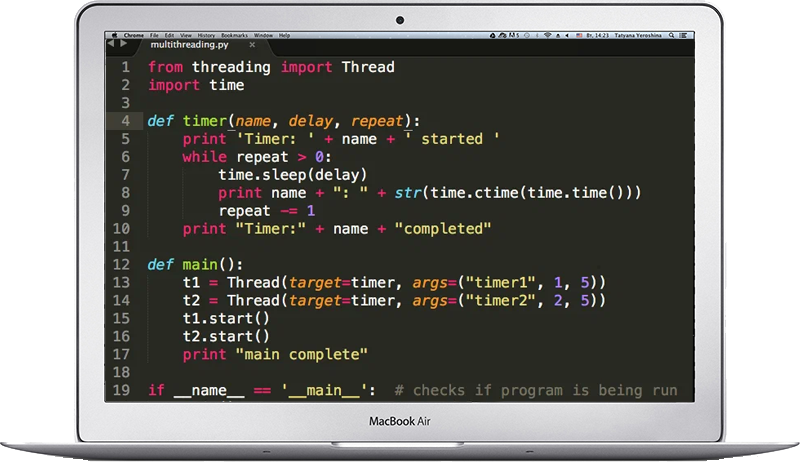
Task: Open the Wi-Fi status menu
Action: pos(547,35)
